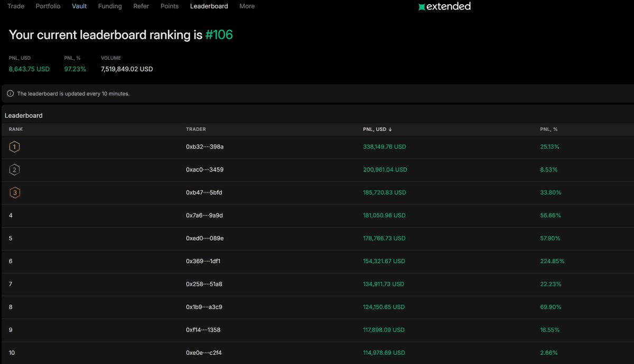Expand the More menu
The image size is (634, 364).
(x=247, y=6)
